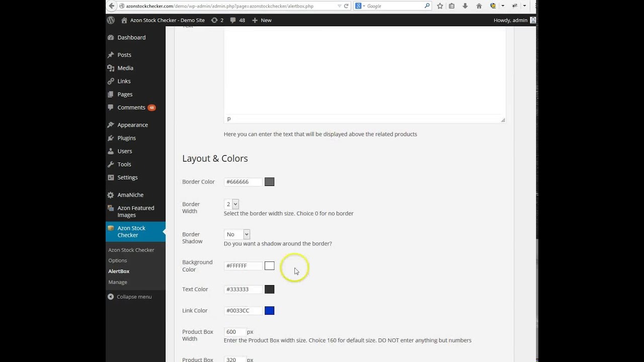Click the updates icon showing 2
Viewport: 644px width, 362px height.
[215, 20]
